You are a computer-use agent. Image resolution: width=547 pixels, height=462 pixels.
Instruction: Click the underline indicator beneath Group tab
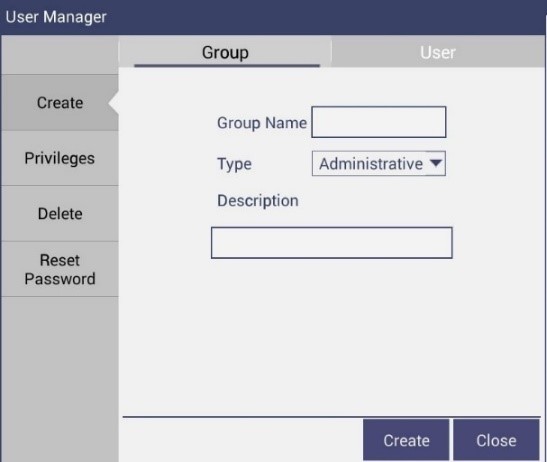coord(227,65)
